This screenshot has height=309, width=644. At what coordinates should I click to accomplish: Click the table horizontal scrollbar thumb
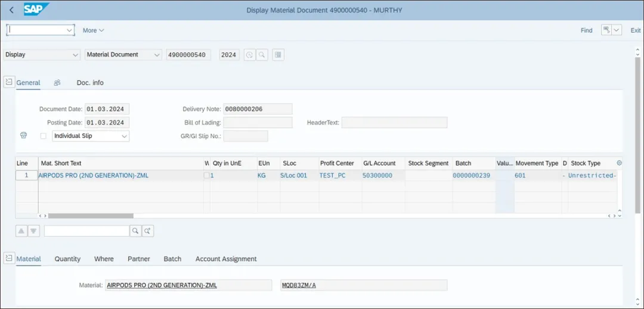[91, 216]
